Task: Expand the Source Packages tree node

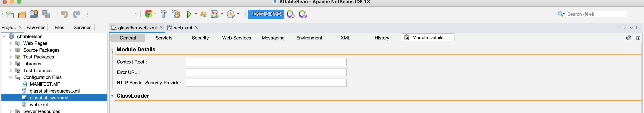Action: click(x=10, y=50)
